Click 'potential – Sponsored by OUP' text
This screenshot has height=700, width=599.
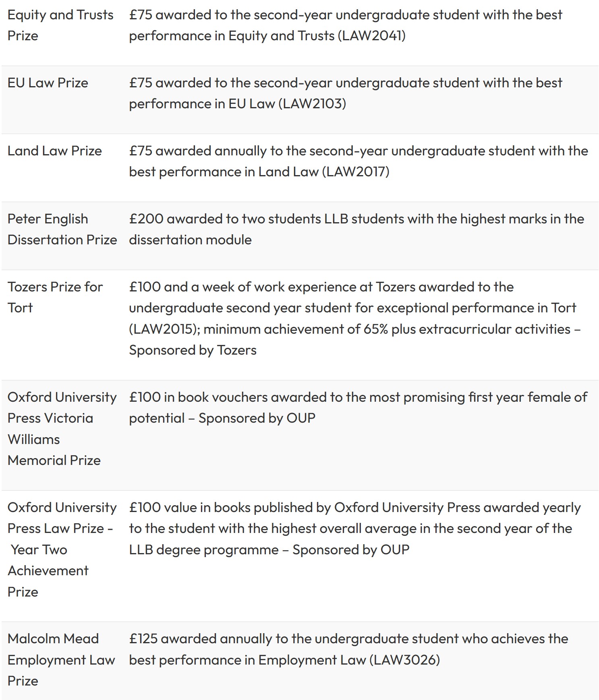click(x=222, y=418)
